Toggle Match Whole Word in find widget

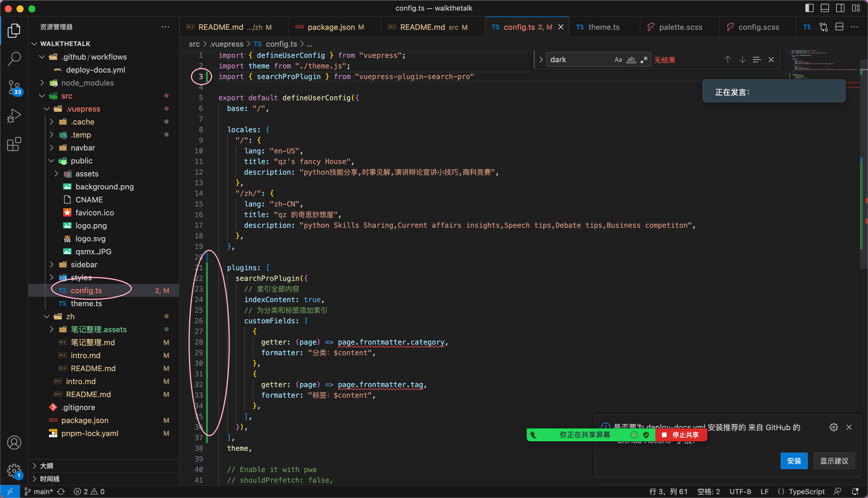(631, 60)
